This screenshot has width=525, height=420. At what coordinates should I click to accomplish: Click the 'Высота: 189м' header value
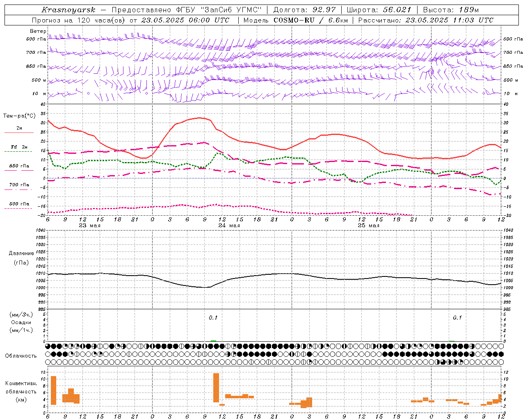pyautogui.click(x=450, y=10)
